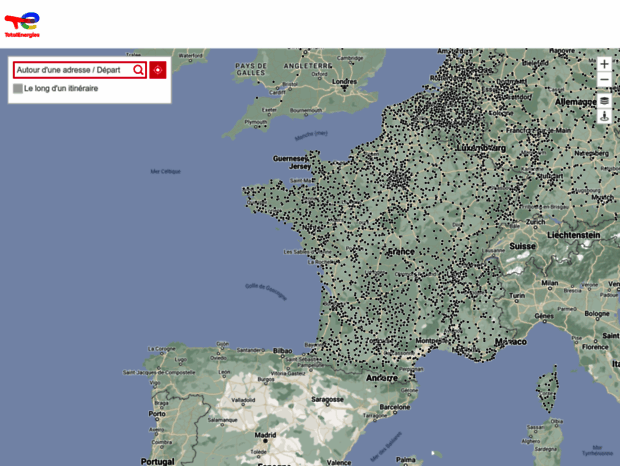The height and width of the screenshot is (466, 620).
Task: Select the Luxembourg label on the map
Action: pos(481,147)
